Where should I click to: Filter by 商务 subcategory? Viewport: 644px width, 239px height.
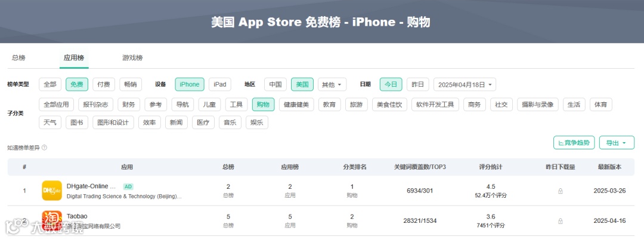(475, 105)
